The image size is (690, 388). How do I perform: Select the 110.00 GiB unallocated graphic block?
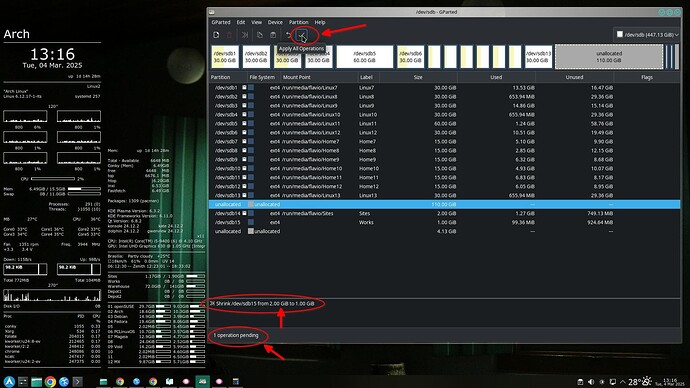(x=609, y=57)
